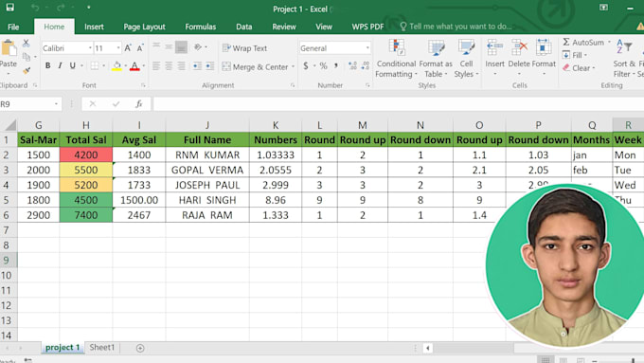Toggle Wrap Text
Image resolution: width=644 pixels, height=363 pixels.
(x=244, y=48)
